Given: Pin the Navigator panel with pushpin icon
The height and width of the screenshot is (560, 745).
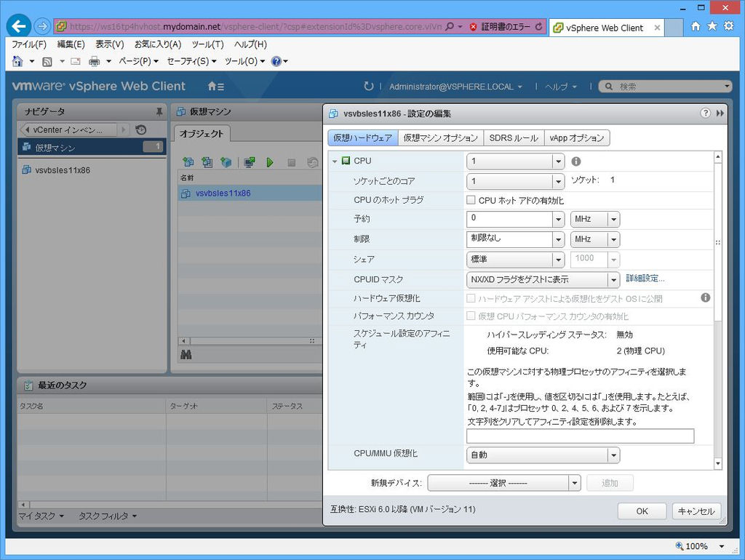Looking at the screenshot, I should click(159, 111).
